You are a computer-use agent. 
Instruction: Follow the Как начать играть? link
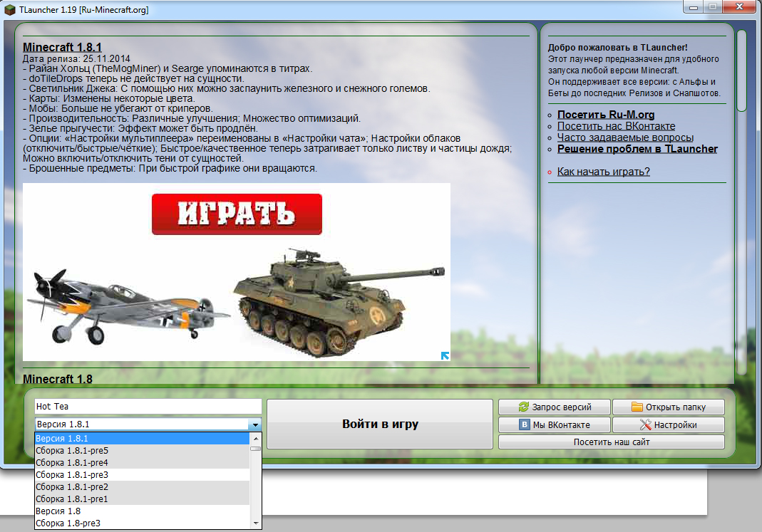point(603,172)
